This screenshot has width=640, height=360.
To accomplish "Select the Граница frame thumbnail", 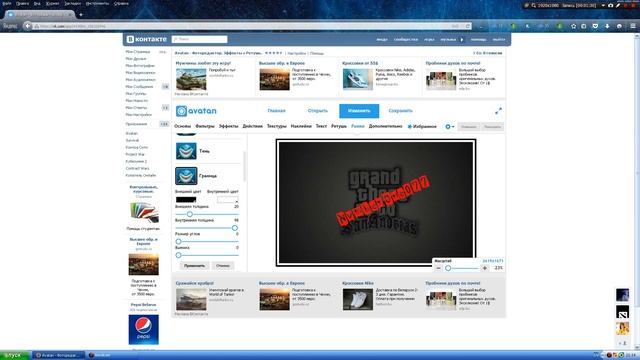I will point(186,176).
